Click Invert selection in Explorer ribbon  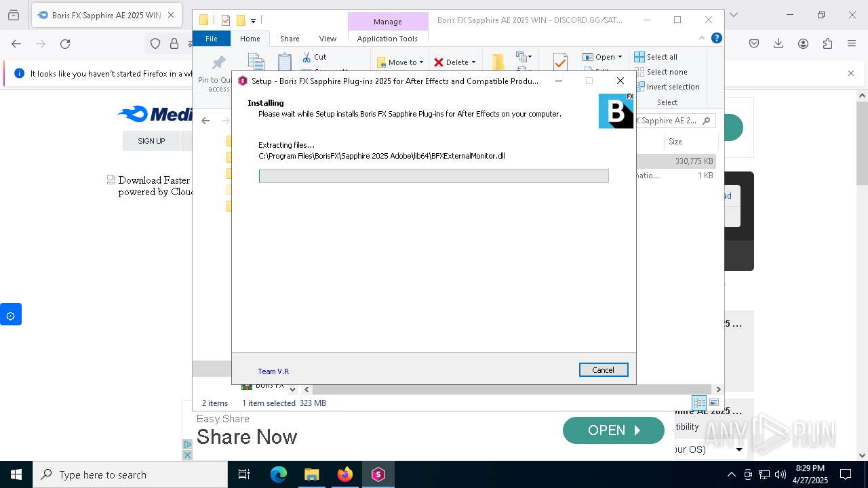pos(667,87)
